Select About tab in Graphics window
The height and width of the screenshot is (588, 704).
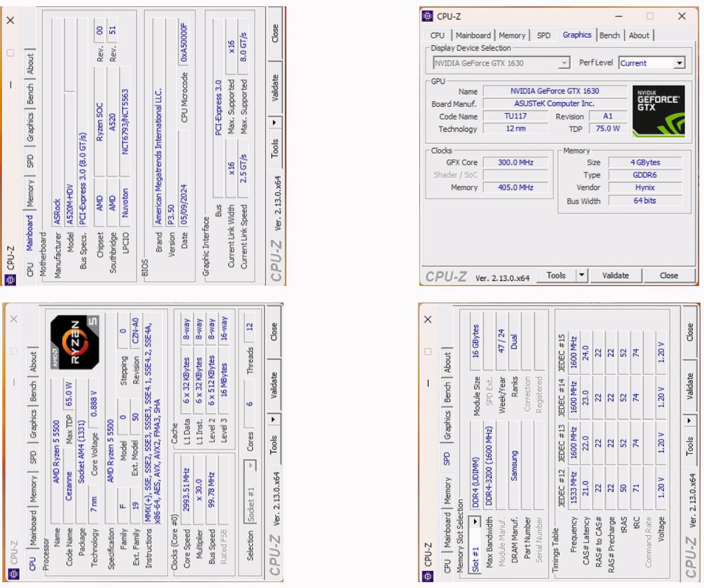click(x=639, y=35)
